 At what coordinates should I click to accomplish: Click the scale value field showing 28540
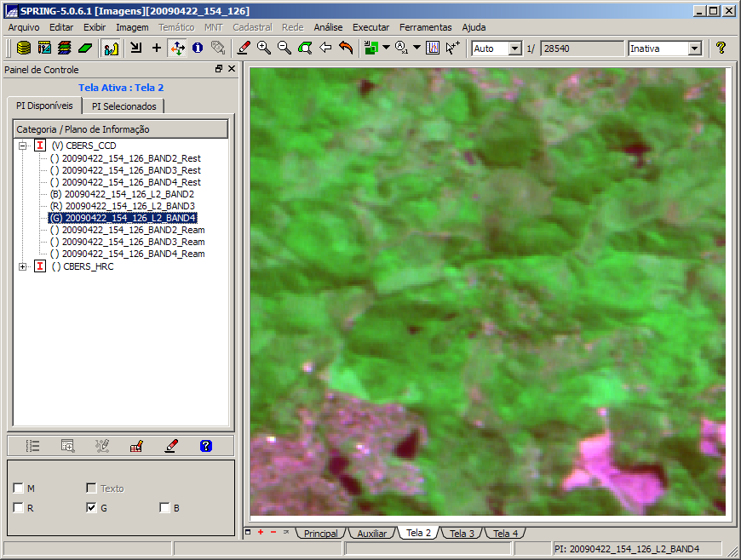[x=581, y=49]
